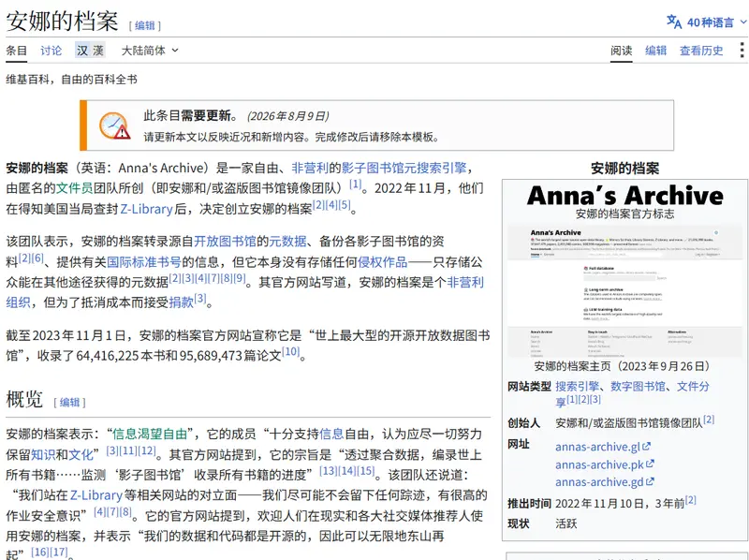Click caption 安娜的档案官方标志
This screenshot has width=749, height=560.
coord(624,214)
